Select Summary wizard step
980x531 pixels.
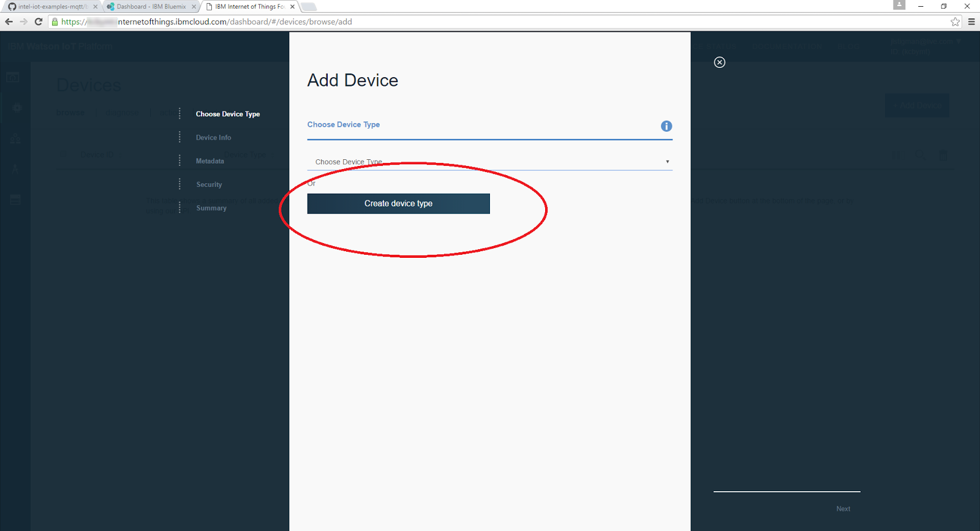point(211,208)
